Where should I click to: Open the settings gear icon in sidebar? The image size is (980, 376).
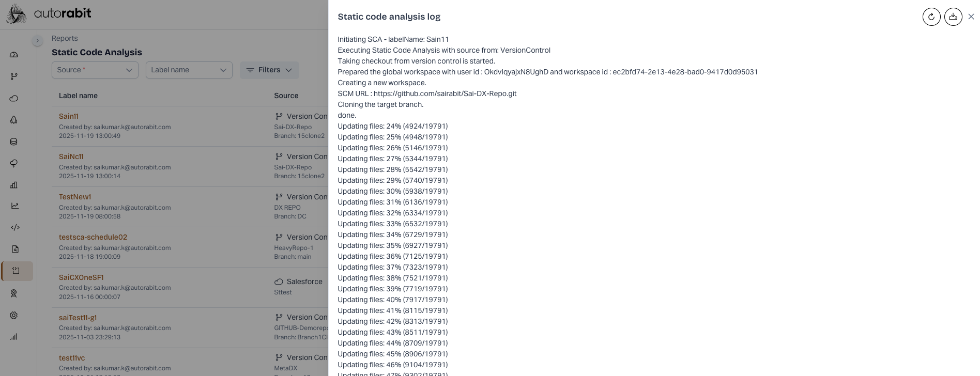point(14,315)
